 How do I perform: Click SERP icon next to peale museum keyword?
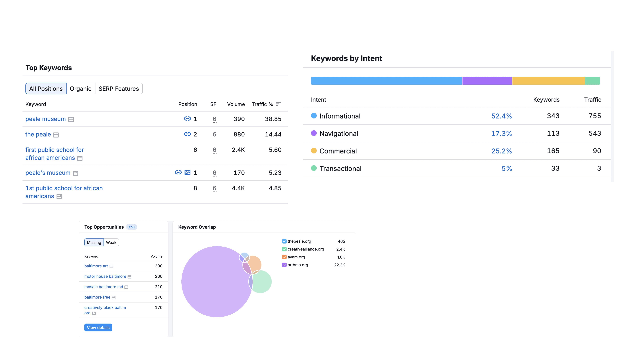pyautogui.click(x=71, y=120)
